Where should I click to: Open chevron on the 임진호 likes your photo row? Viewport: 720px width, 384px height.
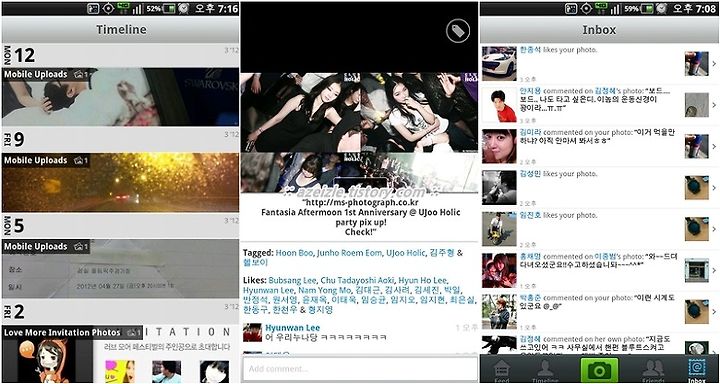(x=714, y=229)
